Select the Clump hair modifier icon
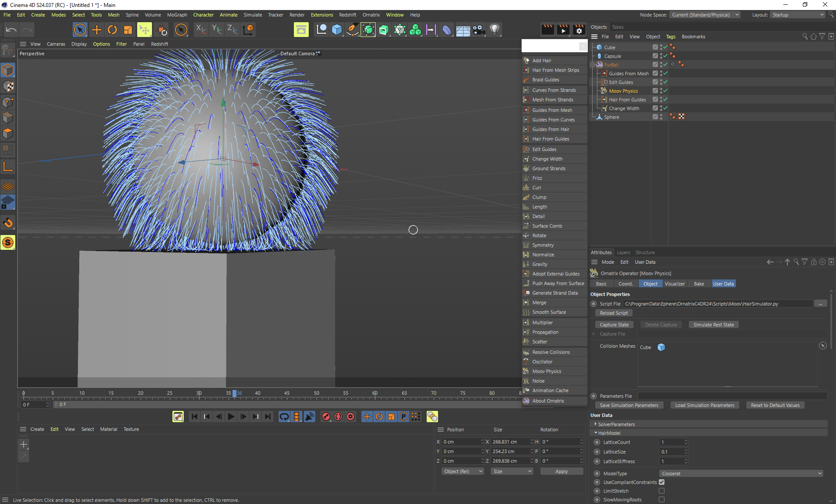Image resolution: width=836 pixels, height=504 pixels. click(527, 196)
